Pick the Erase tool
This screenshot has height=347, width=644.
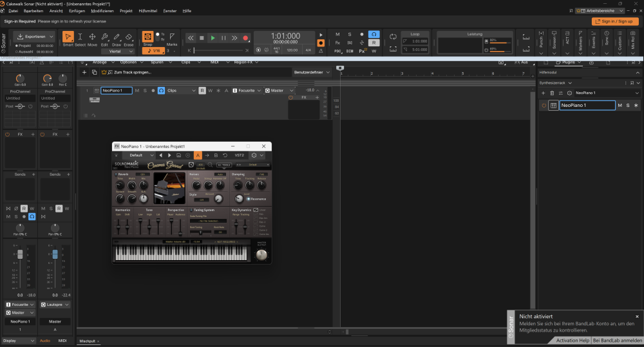pyautogui.click(x=128, y=39)
